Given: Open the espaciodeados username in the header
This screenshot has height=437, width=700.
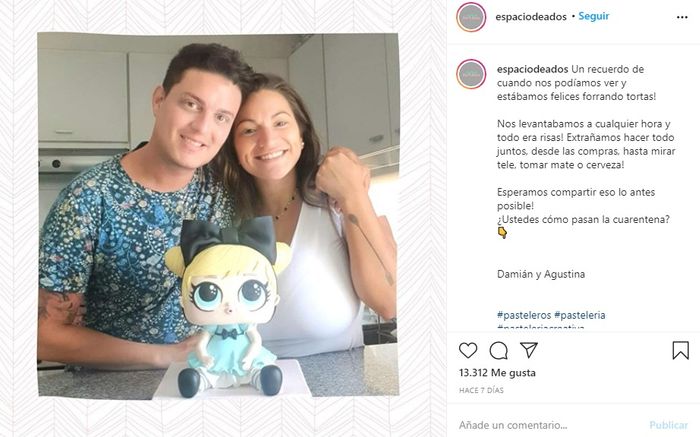Looking at the screenshot, I should click(531, 17).
